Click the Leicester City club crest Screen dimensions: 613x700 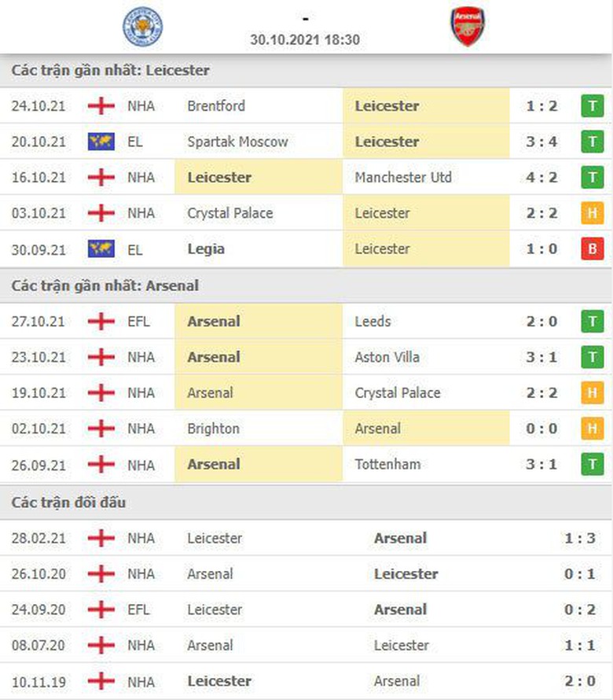pos(142,27)
